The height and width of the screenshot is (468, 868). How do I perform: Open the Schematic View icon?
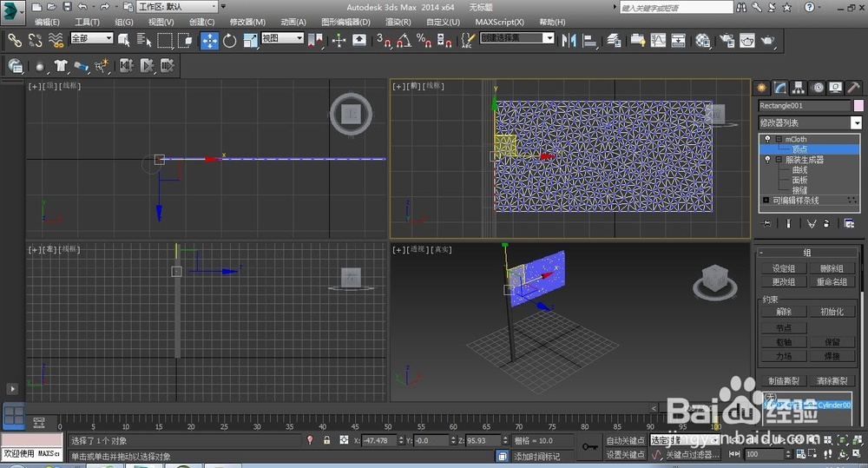679,40
